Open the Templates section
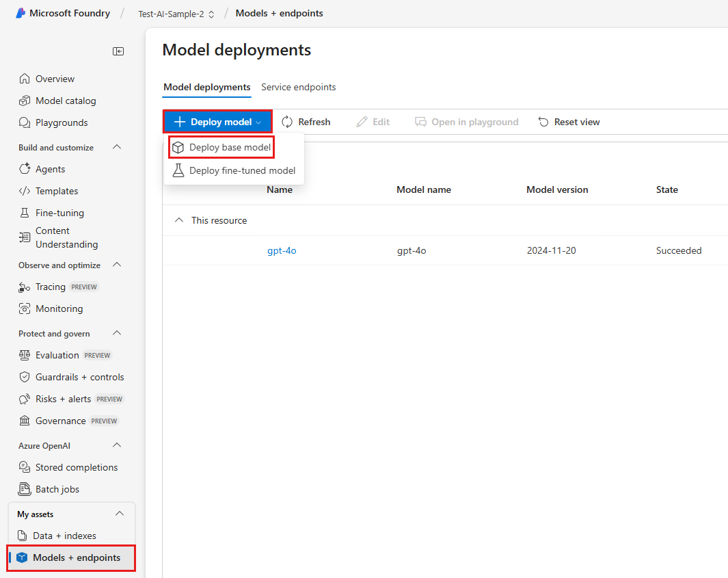This screenshot has height=578, width=728. click(x=56, y=191)
